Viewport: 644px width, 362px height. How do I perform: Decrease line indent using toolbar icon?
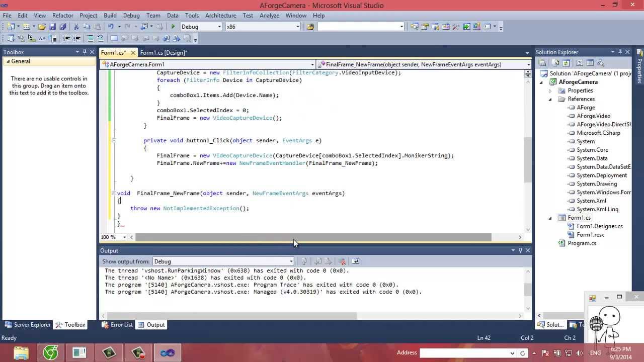click(66, 38)
